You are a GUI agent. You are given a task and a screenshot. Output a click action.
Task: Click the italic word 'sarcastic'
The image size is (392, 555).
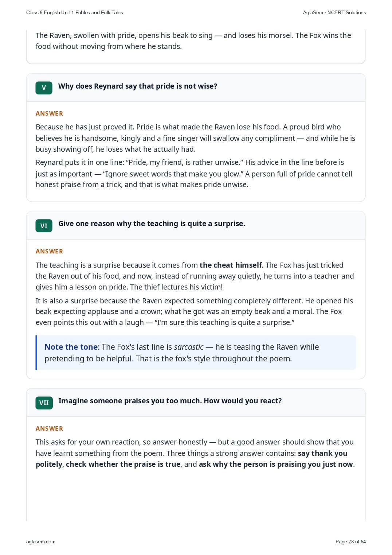(x=189, y=347)
